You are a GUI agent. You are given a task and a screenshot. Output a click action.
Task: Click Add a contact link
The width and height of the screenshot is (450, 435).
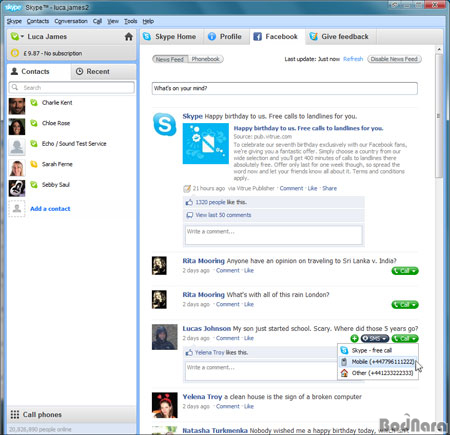[50, 209]
